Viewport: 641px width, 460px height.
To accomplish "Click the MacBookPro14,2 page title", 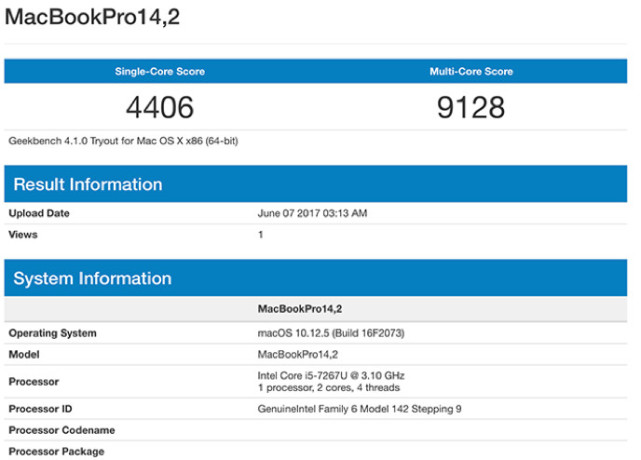I will pyautogui.click(x=92, y=17).
